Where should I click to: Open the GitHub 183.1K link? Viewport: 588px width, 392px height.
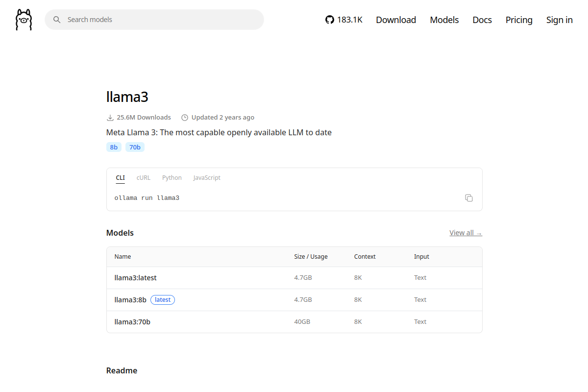[344, 20]
